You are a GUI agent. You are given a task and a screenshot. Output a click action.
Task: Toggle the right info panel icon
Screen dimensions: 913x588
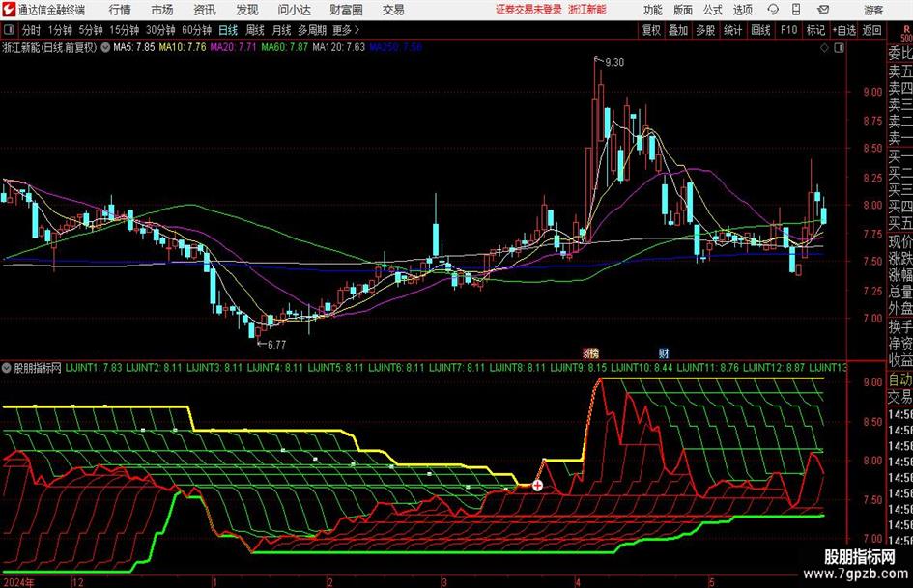coord(839,47)
